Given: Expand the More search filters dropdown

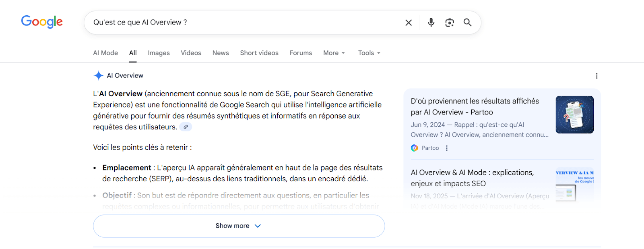Looking at the screenshot, I should click(x=334, y=53).
